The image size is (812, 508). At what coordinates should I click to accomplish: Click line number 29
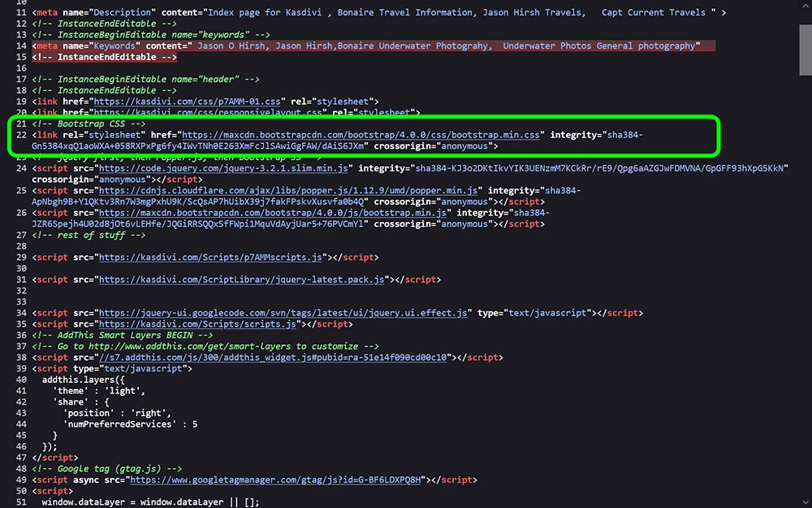click(x=21, y=258)
